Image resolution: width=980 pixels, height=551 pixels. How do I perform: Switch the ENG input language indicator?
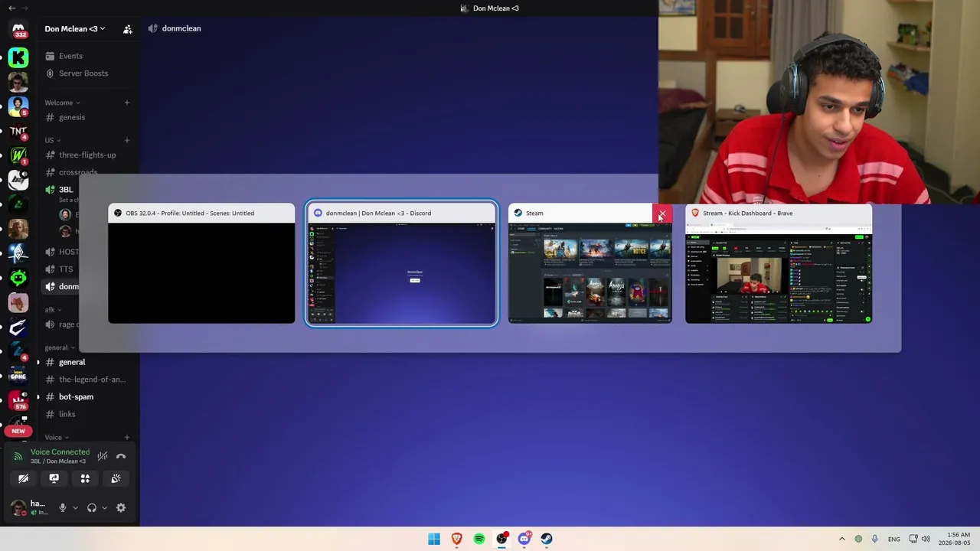pyautogui.click(x=893, y=539)
